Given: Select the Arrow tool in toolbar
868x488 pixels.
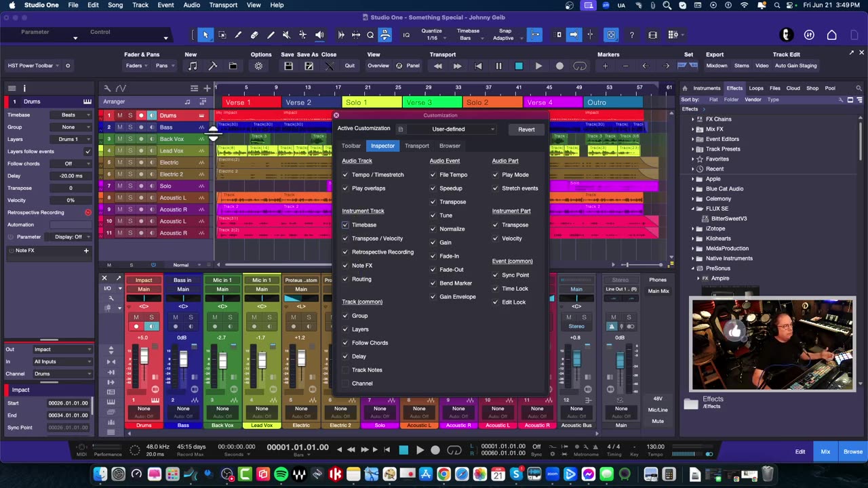Looking at the screenshot, I should click(205, 35).
